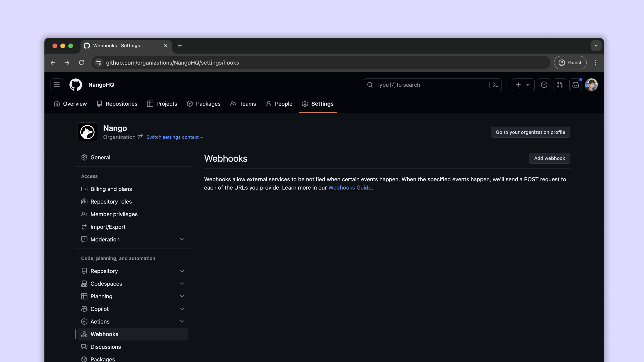
Task: Click the Copilot icon in sidebar
Action: click(x=84, y=309)
